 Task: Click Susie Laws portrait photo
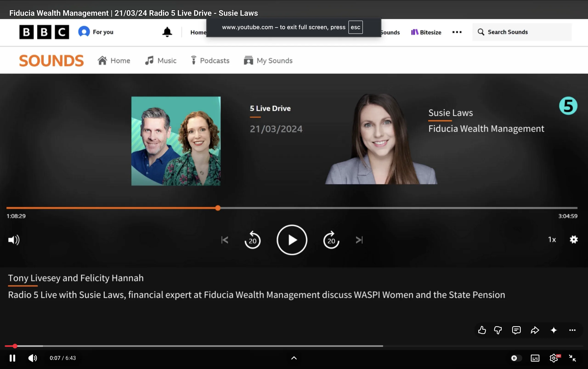coord(381,139)
